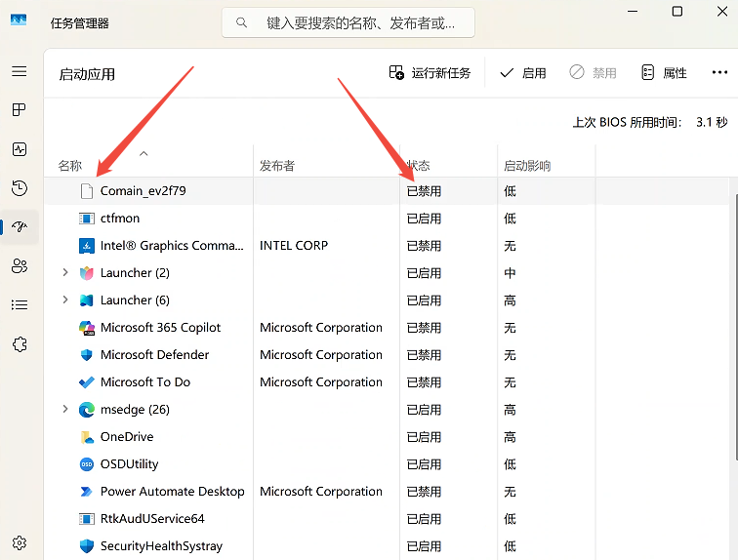Open the hamburger navigation menu
The width and height of the screenshot is (738, 560).
[x=20, y=71]
